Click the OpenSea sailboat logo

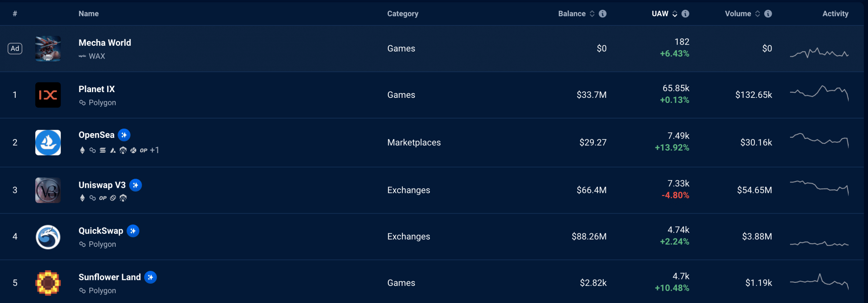(48, 143)
